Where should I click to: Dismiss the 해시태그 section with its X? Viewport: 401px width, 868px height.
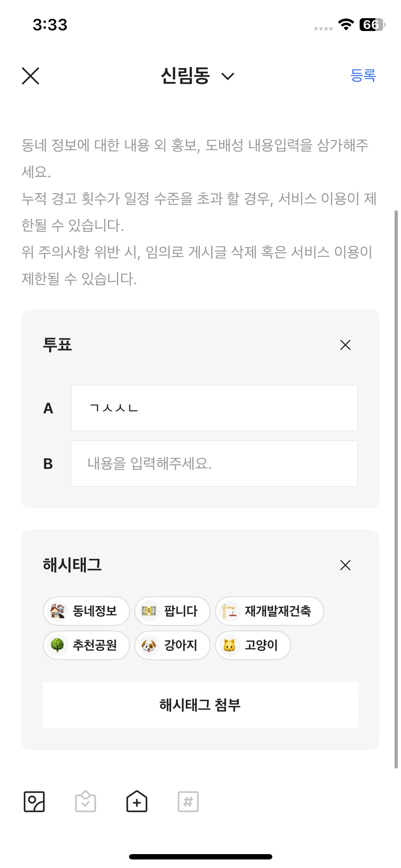tap(345, 565)
